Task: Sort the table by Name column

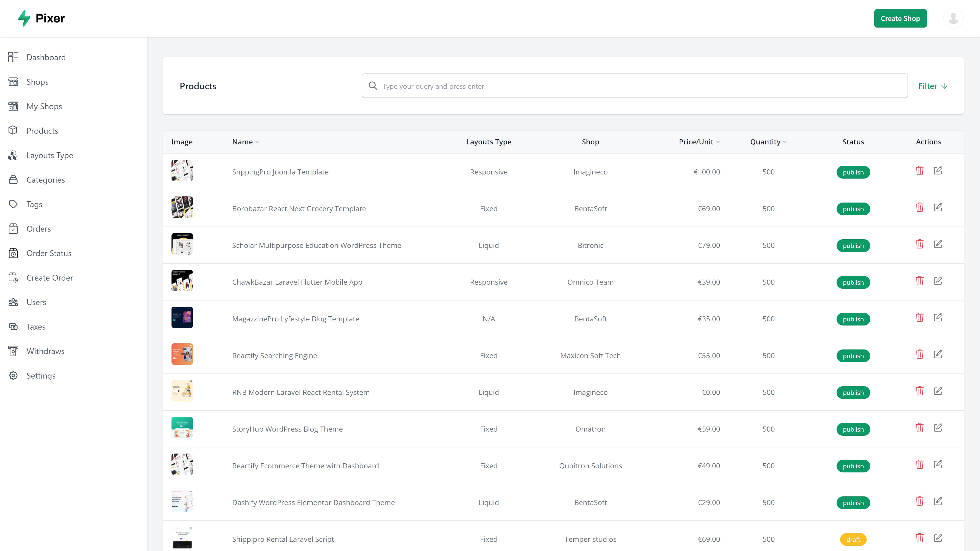Action: (x=245, y=142)
